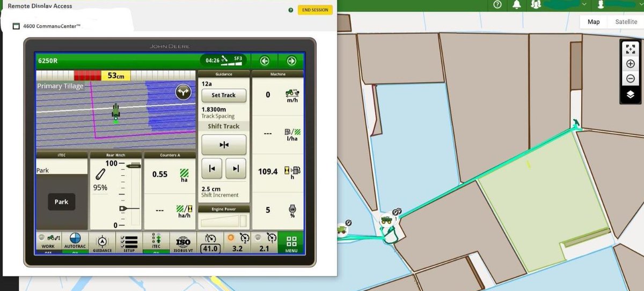Open GUIDANCE from the shortcut bar

[102, 243]
